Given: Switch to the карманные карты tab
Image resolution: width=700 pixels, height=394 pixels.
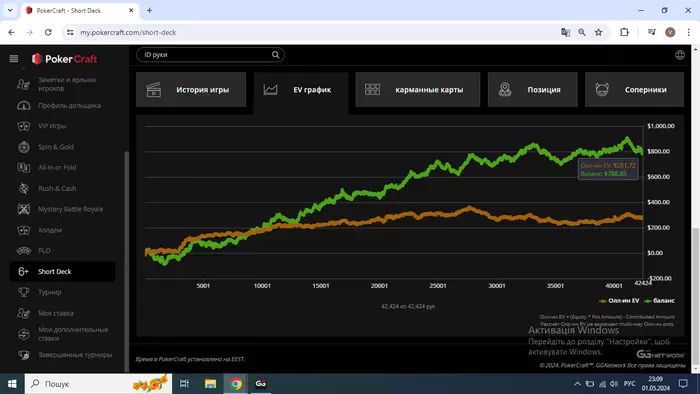Looking at the screenshot, I should 418,90.
